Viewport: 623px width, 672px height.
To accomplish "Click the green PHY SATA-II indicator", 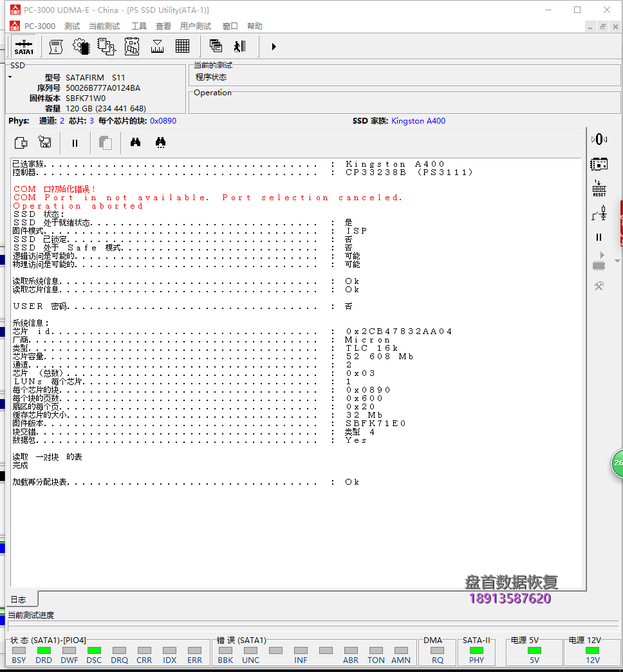I will coord(476,651).
